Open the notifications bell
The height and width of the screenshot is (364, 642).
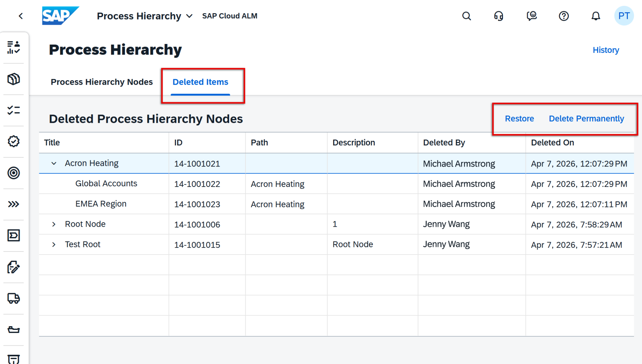(596, 16)
